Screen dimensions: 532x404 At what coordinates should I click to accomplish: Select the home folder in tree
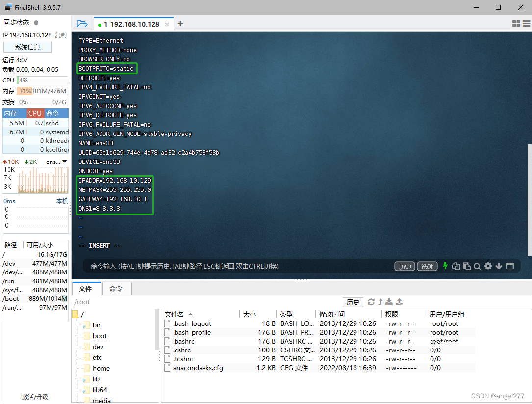101,368
